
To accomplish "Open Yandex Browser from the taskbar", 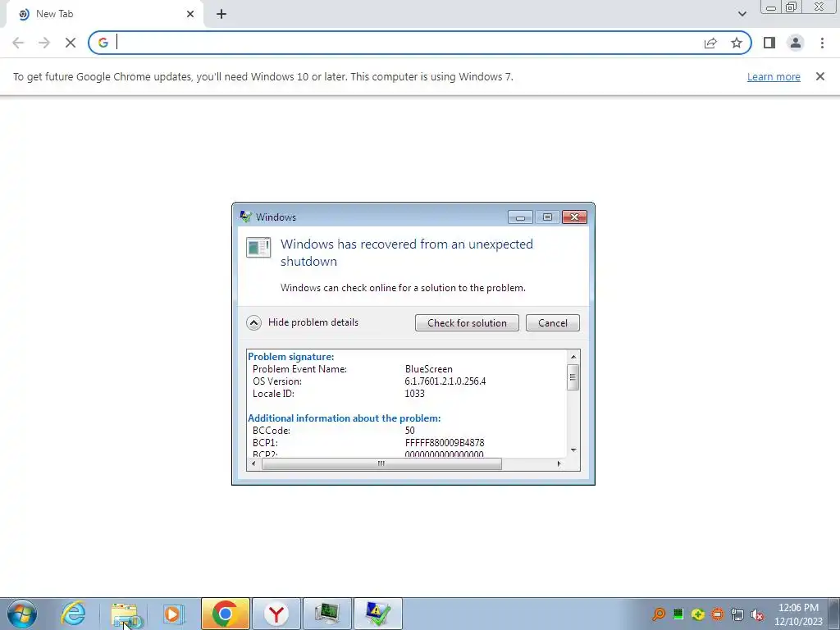I will click(x=276, y=614).
